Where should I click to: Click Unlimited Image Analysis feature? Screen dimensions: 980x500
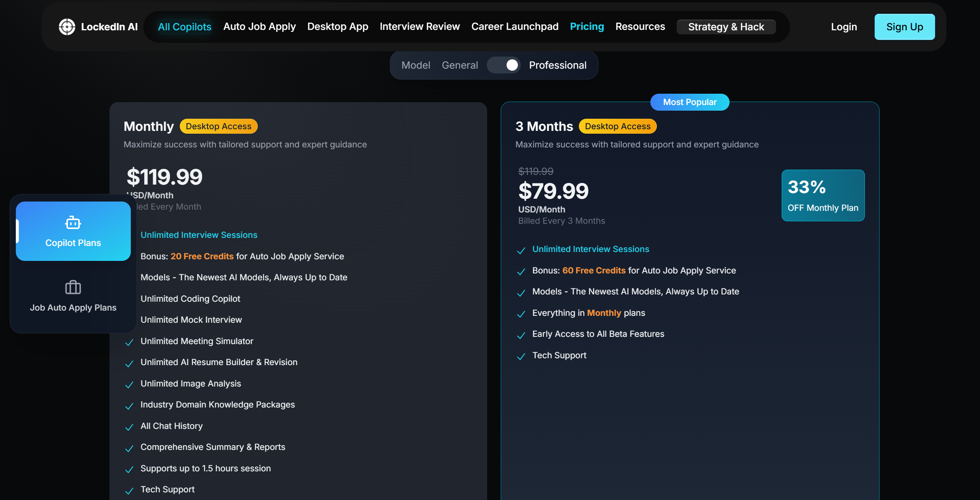191,384
